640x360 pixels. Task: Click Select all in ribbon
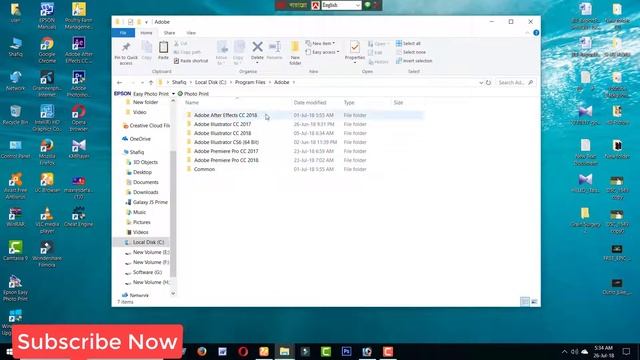click(408, 43)
